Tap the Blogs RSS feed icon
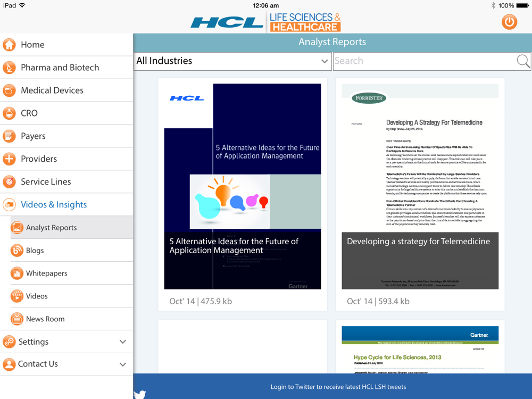 click(x=17, y=251)
